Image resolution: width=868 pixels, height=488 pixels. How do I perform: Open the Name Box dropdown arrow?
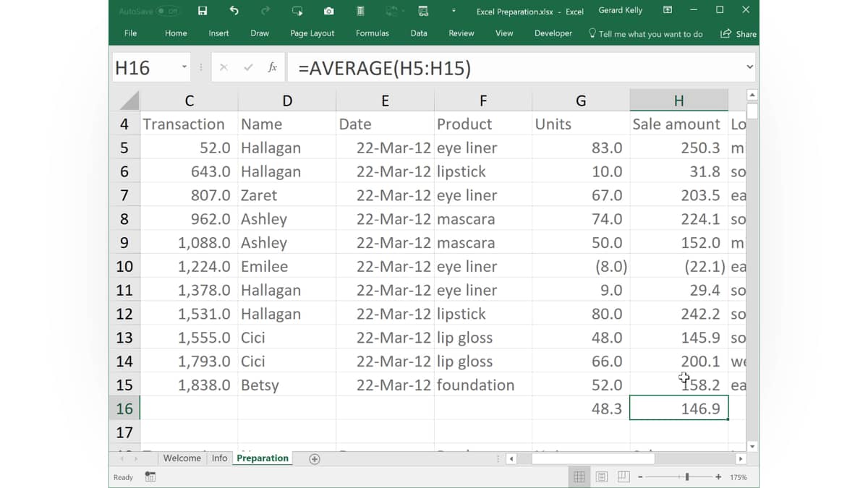pyautogui.click(x=184, y=67)
